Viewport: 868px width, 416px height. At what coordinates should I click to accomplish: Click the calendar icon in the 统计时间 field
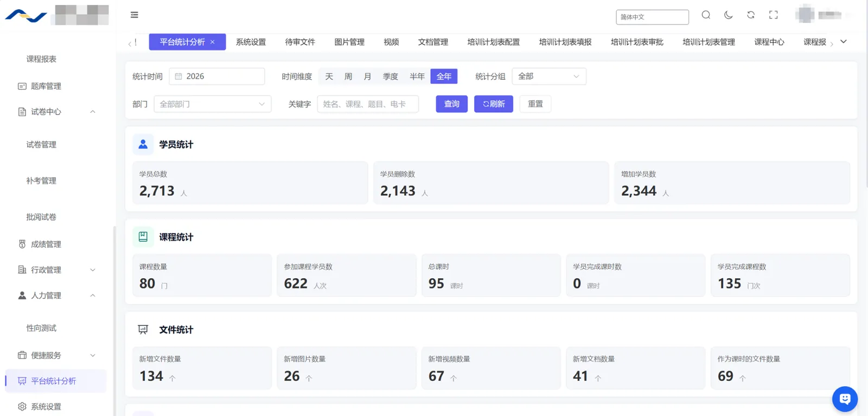pos(178,76)
